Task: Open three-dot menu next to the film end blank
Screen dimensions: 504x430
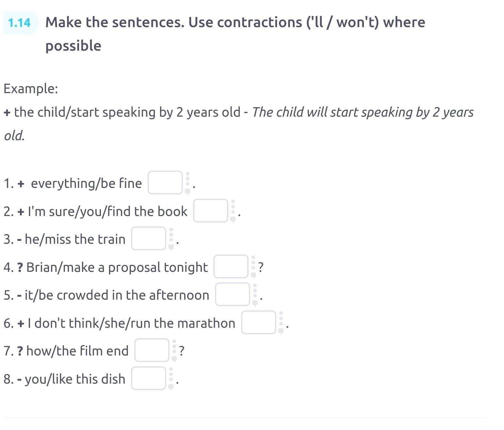Action: (174, 346)
